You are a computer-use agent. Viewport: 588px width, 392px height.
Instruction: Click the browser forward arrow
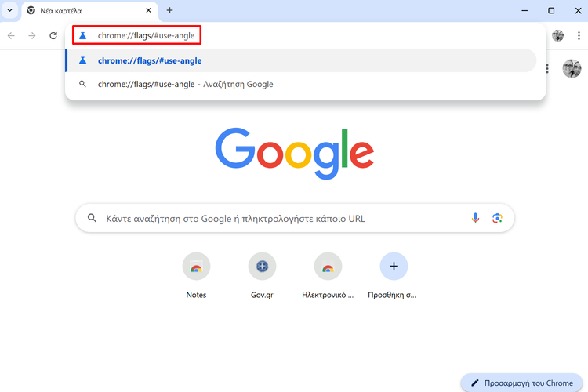pyautogui.click(x=32, y=35)
